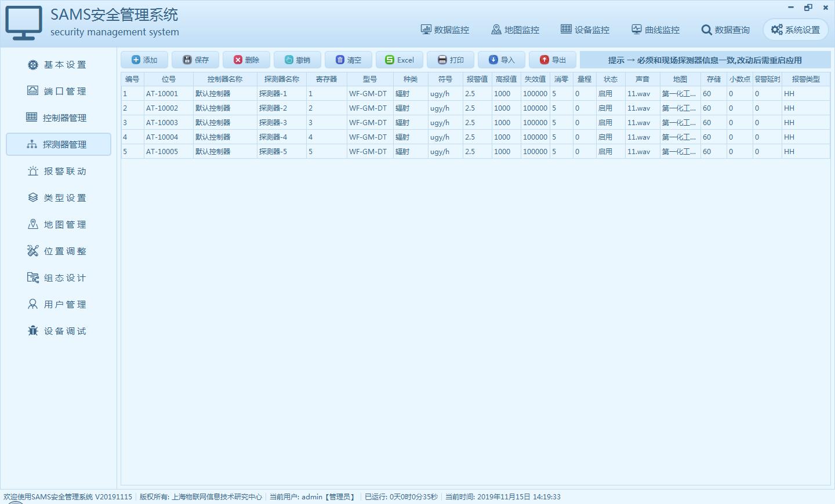Open the 数据监控 tab
Viewport: 835px width, 504px height.
pyautogui.click(x=445, y=30)
